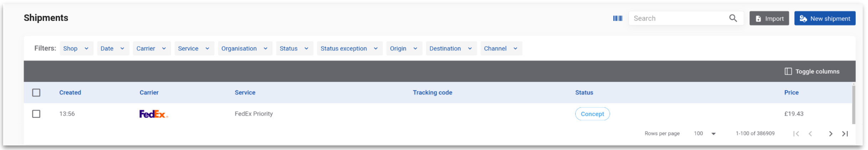Change rows per page dropdown
868x150 pixels.
tap(705, 134)
